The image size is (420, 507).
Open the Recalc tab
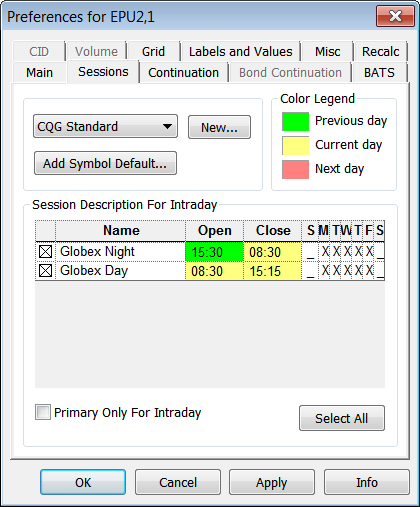click(x=381, y=52)
